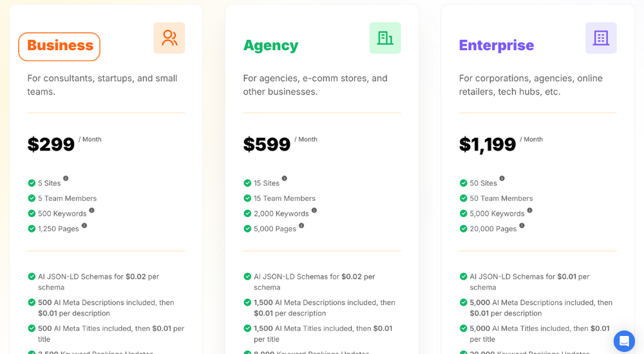Click info icon beside Business 5 Sites
This screenshot has height=354, width=644.
pyautogui.click(x=66, y=178)
